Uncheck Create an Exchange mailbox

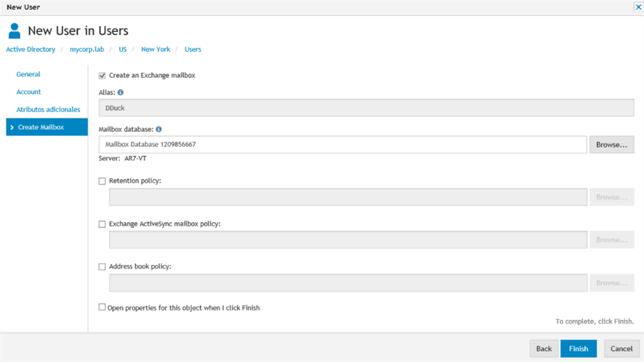[102, 75]
